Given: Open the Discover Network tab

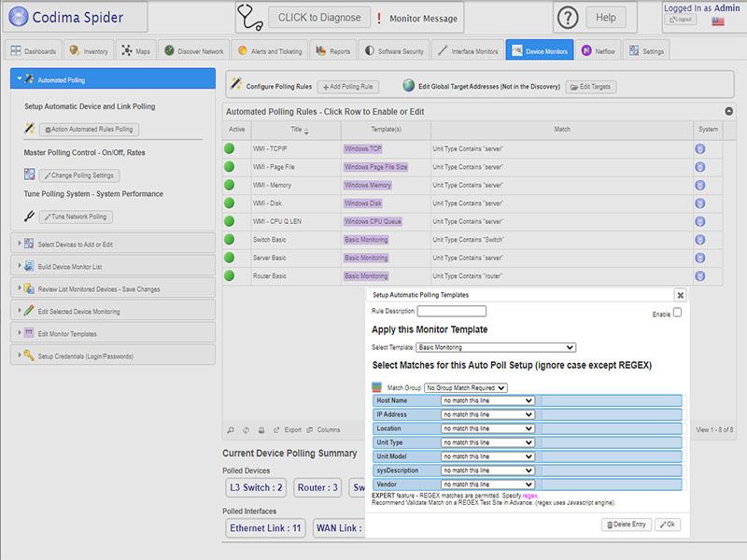Looking at the screenshot, I should tap(194, 50).
